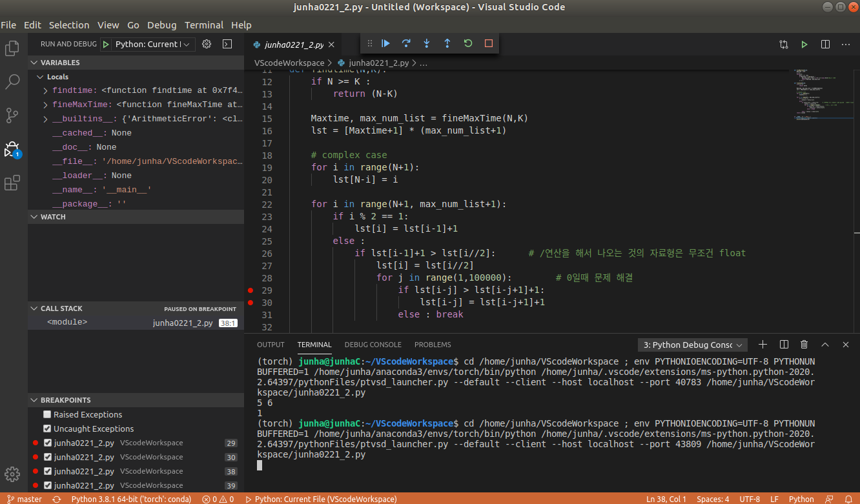The image size is (860, 504).
Task: Open the Run and Debug view icon
Action: pos(12,150)
